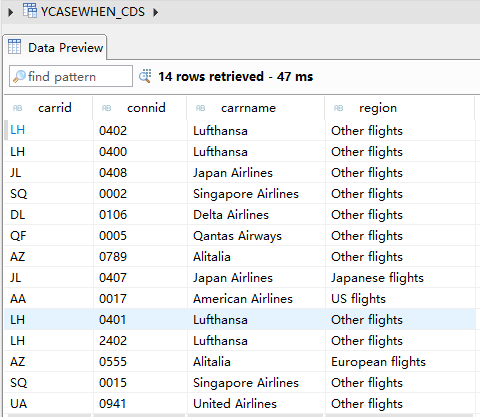Click the type icon beside carrid header
The image size is (480, 417).
(17, 108)
